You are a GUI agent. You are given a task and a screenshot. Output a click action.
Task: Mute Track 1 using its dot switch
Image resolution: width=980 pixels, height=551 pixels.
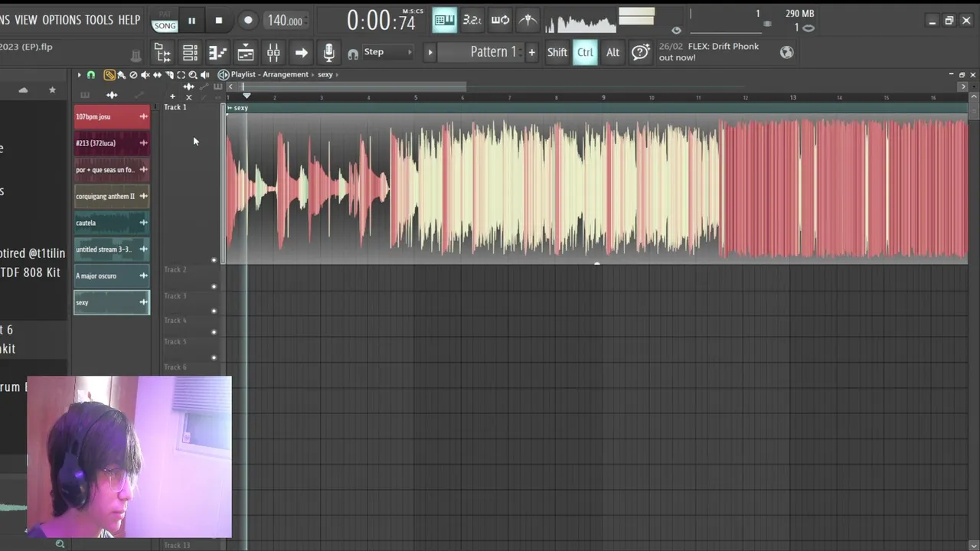[214, 260]
